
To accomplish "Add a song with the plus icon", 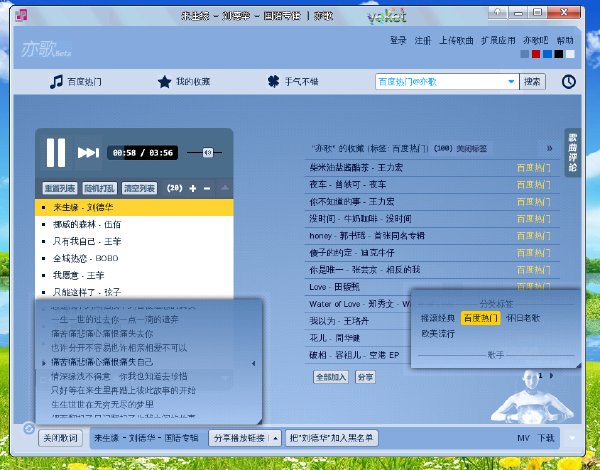I will coord(193,188).
